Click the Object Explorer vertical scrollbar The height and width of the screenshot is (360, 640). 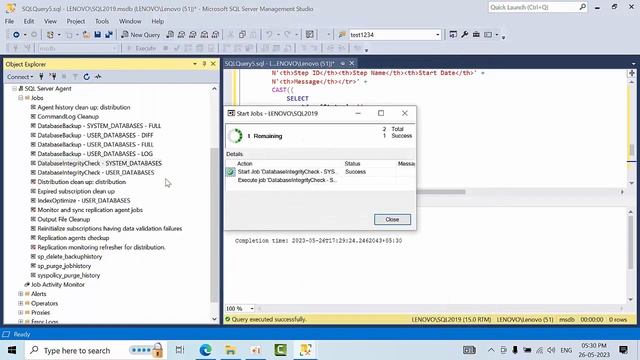pos(214,224)
